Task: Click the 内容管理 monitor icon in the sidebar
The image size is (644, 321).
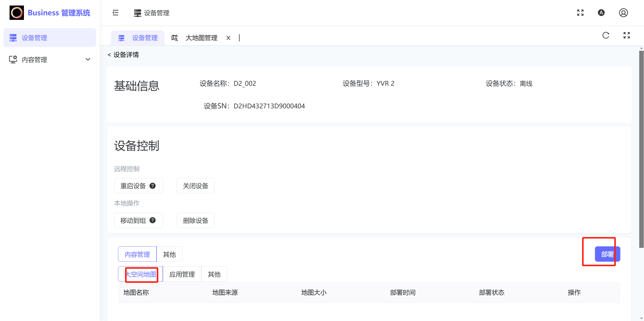Action: (x=13, y=59)
